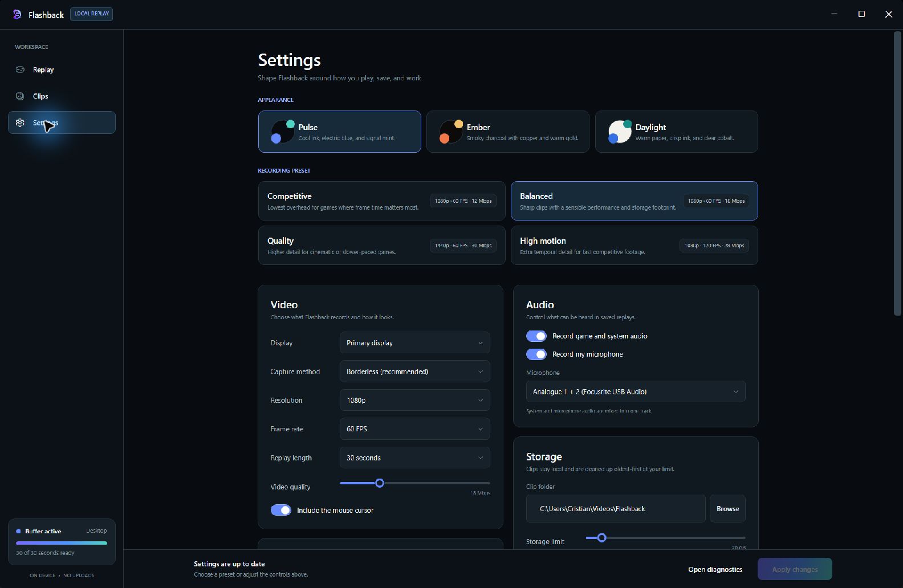Click the Balanced preset spec badge
The width and height of the screenshot is (903, 588).
point(716,201)
